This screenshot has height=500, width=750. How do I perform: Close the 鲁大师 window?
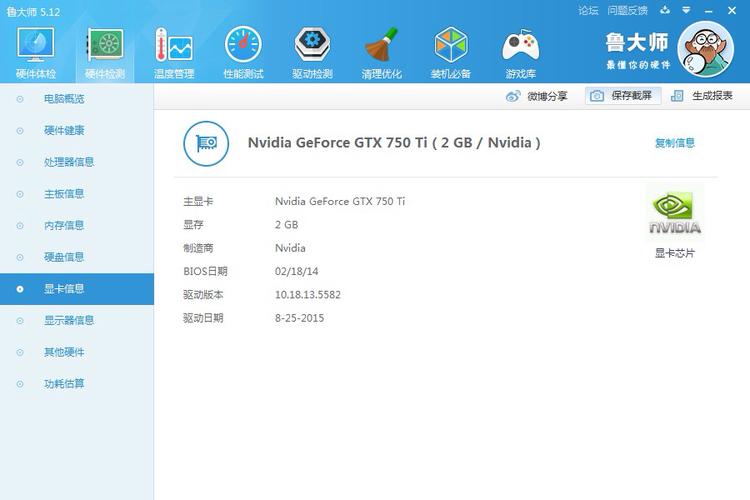pos(732,10)
